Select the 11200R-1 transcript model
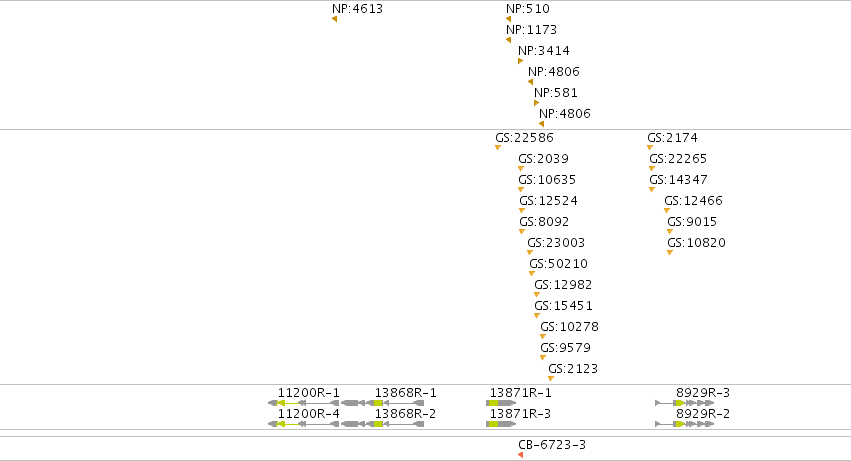 (x=304, y=403)
